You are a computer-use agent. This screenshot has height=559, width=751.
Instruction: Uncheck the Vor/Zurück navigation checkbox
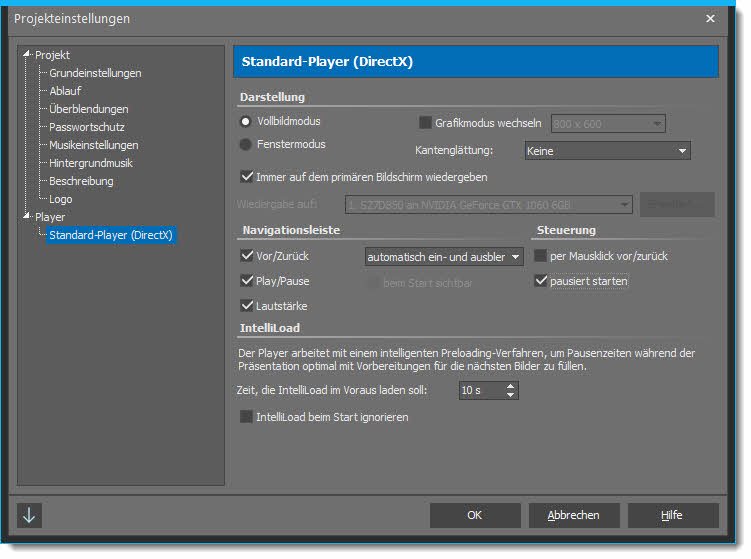point(247,256)
